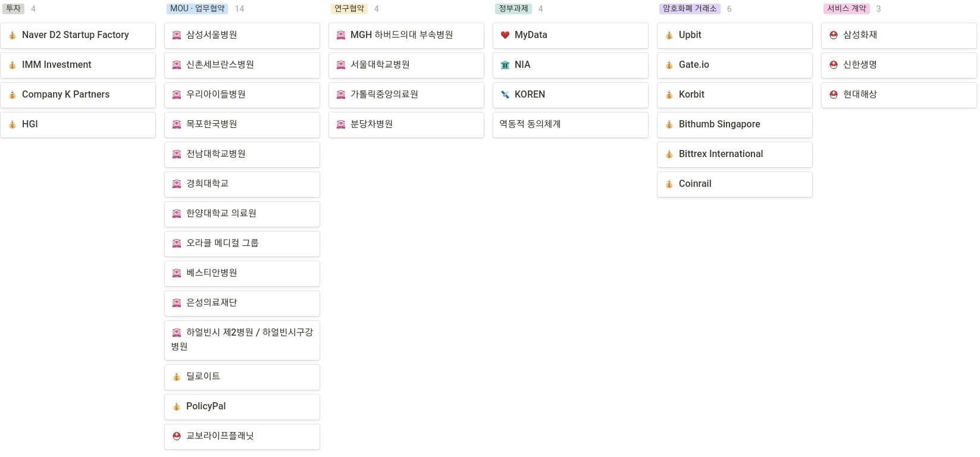This screenshot has width=980, height=457.
Task: Open the 베스티안병원 card
Action: [242, 274]
